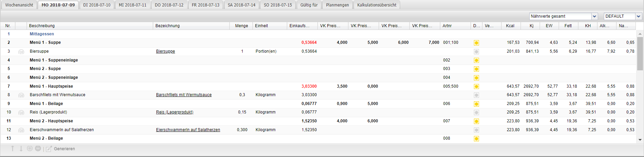Toggle gray indicator in the Biersuppe row
The height and width of the screenshot is (157, 644).
click(476, 52)
